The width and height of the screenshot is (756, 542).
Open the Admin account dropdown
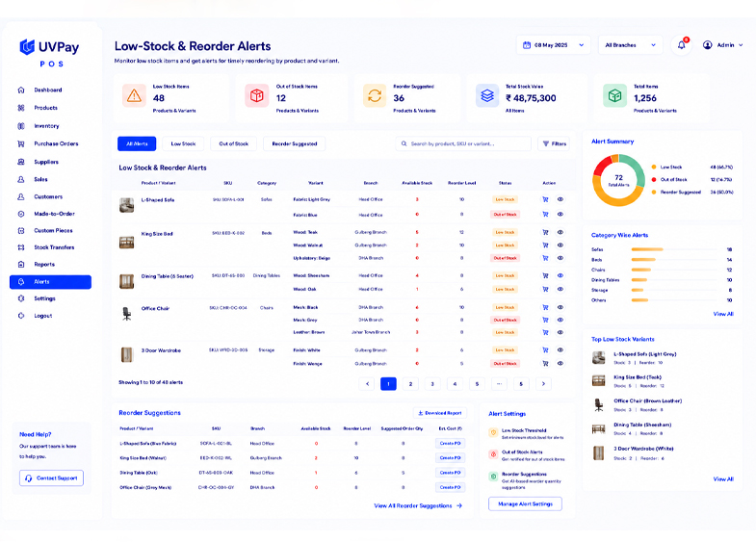(722, 45)
